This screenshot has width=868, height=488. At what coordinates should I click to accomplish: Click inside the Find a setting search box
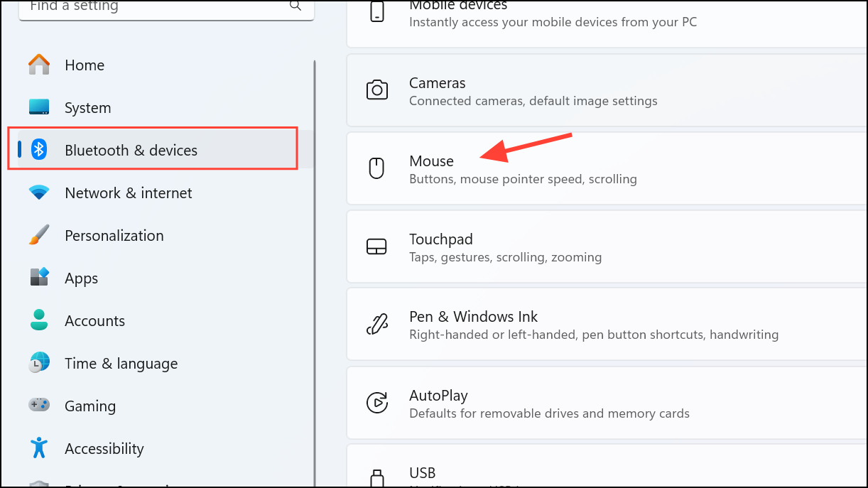point(142,7)
